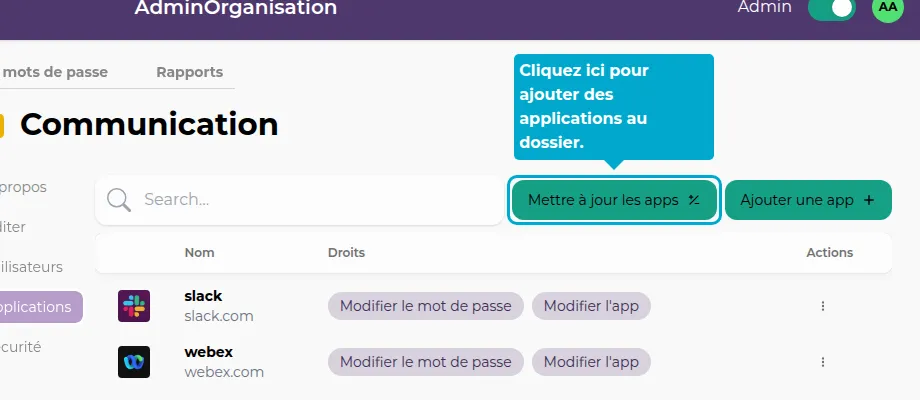Click Modifier le mot de passe for slack

pyautogui.click(x=425, y=306)
